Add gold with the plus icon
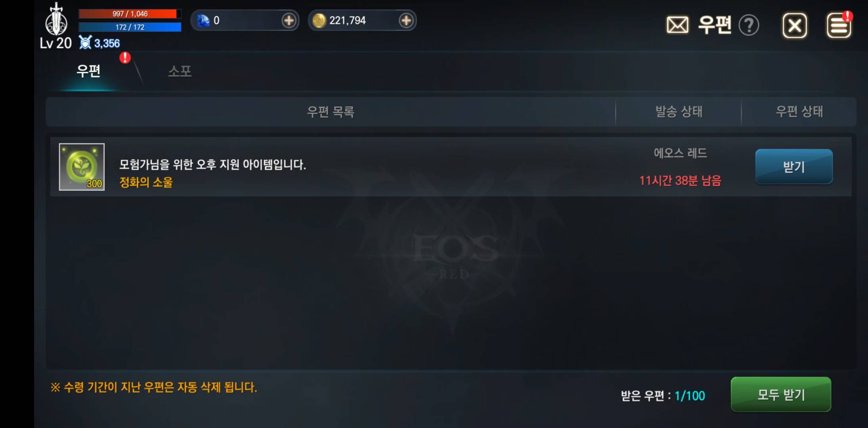 pos(406,20)
